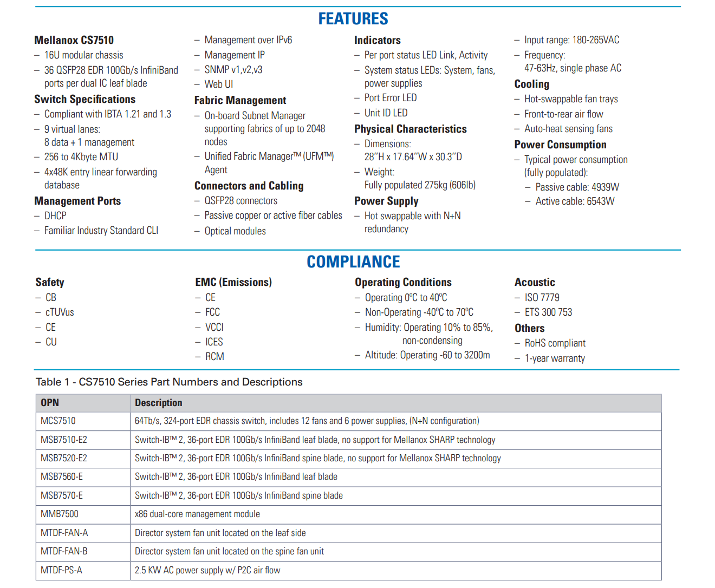Select the MSB7510-E2 table cell
Screen dimensions: 715x588
pos(63,440)
